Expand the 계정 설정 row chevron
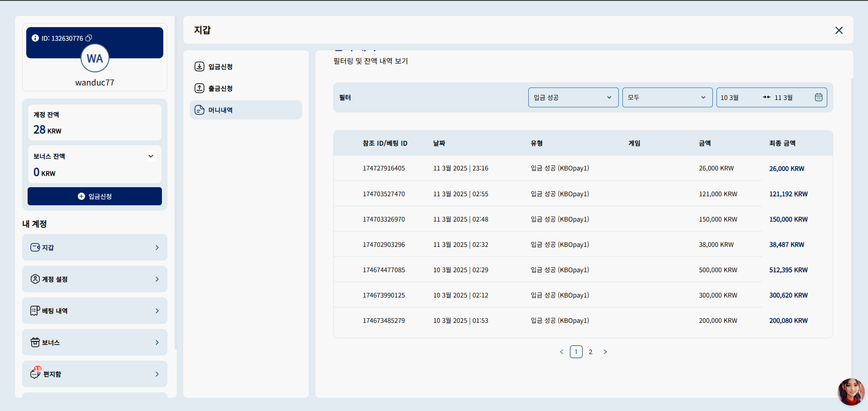This screenshot has width=868, height=411. (157, 279)
